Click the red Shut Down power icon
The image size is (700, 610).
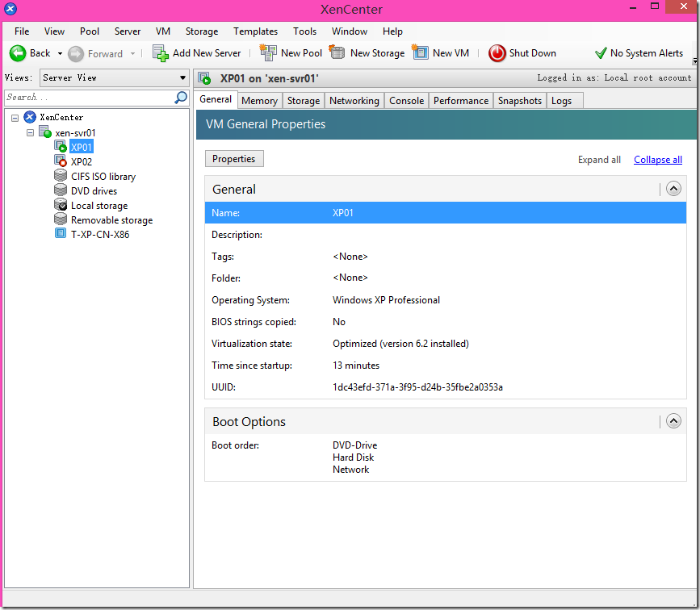click(497, 53)
